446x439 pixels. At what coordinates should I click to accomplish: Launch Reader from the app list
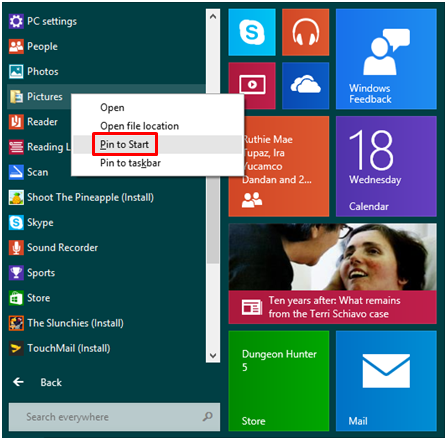[x=42, y=122]
